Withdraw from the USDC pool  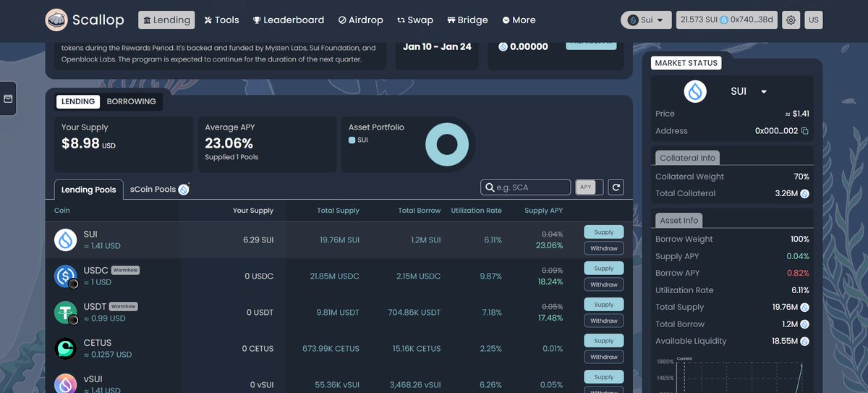604,284
